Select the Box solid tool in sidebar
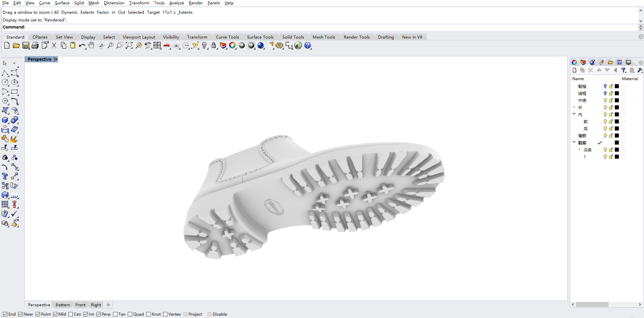The height and width of the screenshot is (318, 644). pos(5,120)
